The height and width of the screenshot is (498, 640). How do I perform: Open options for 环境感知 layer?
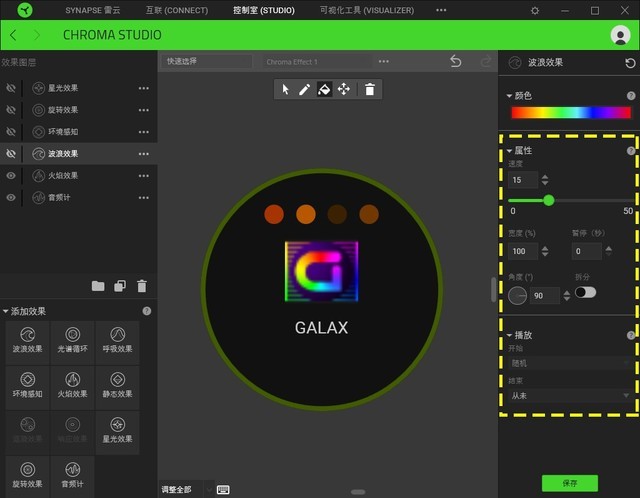(144, 132)
